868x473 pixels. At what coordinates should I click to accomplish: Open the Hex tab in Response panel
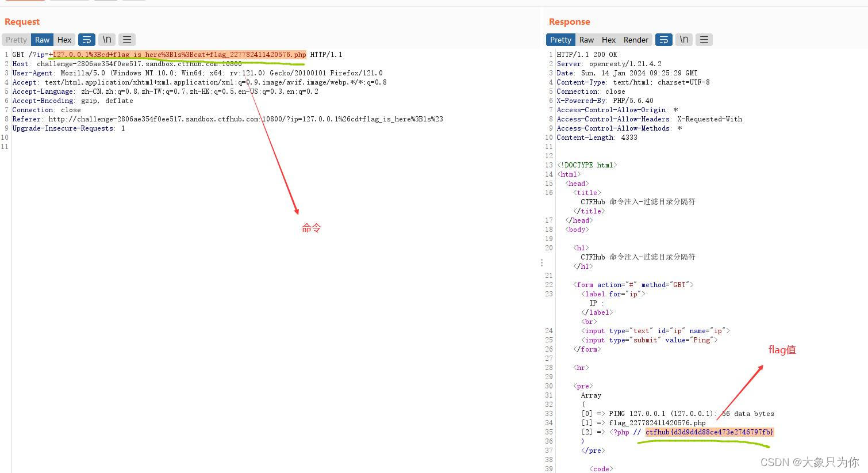tap(609, 40)
